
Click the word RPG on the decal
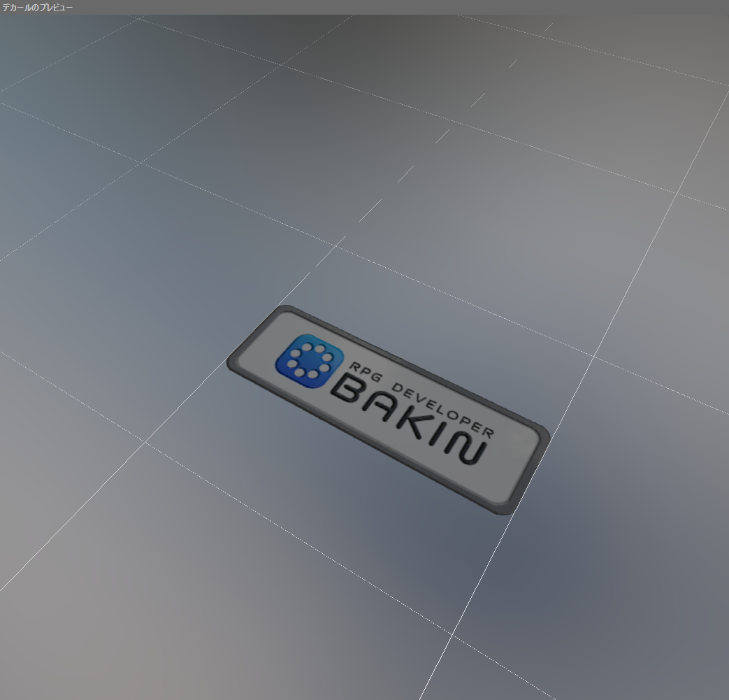tap(364, 372)
